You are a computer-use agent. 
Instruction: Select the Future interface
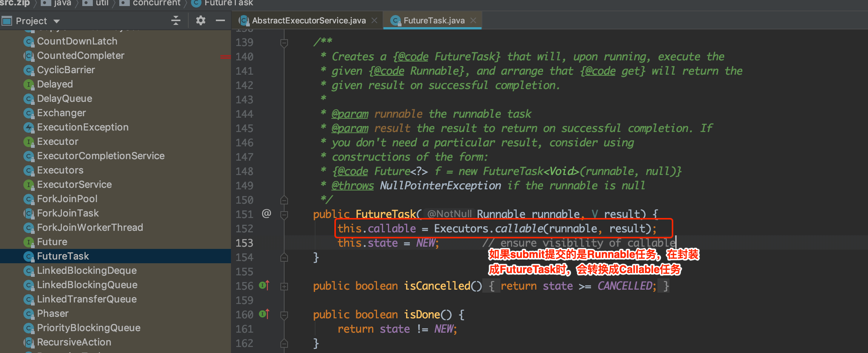click(52, 242)
